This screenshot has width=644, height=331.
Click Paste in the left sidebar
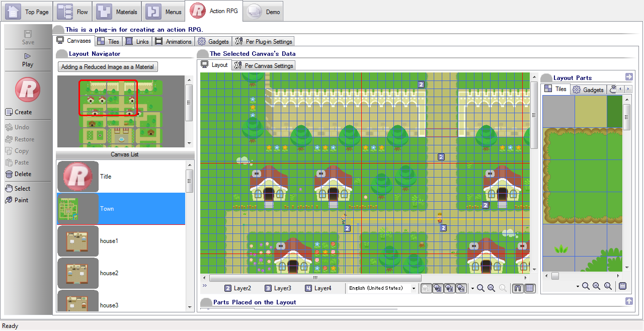pyautogui.click(x=17, y=162)
